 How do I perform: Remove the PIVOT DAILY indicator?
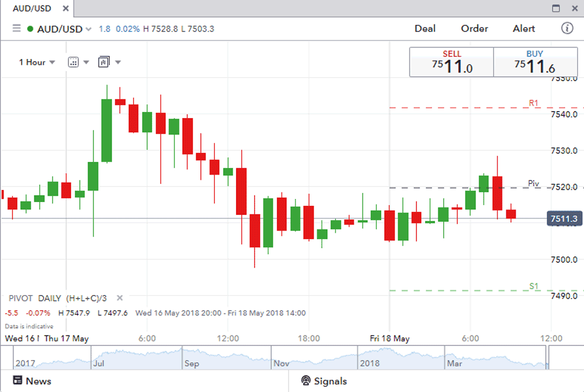(x=120, y=298)
